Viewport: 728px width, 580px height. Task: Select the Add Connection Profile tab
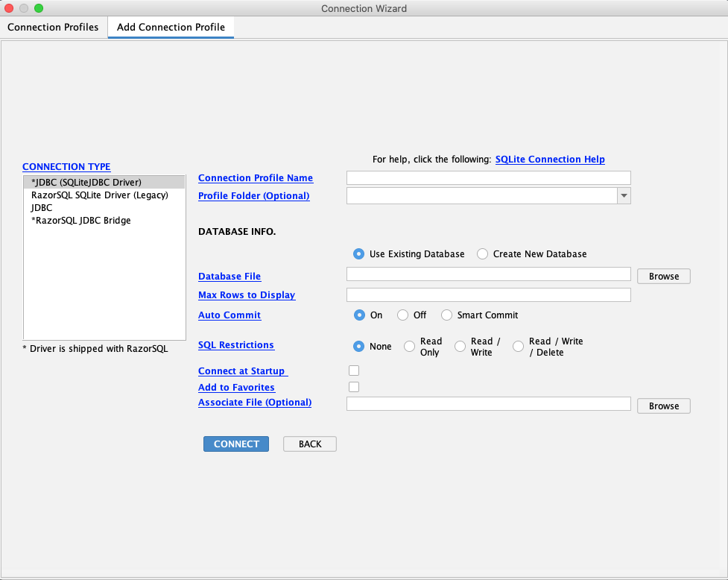[x=171, y=28]
